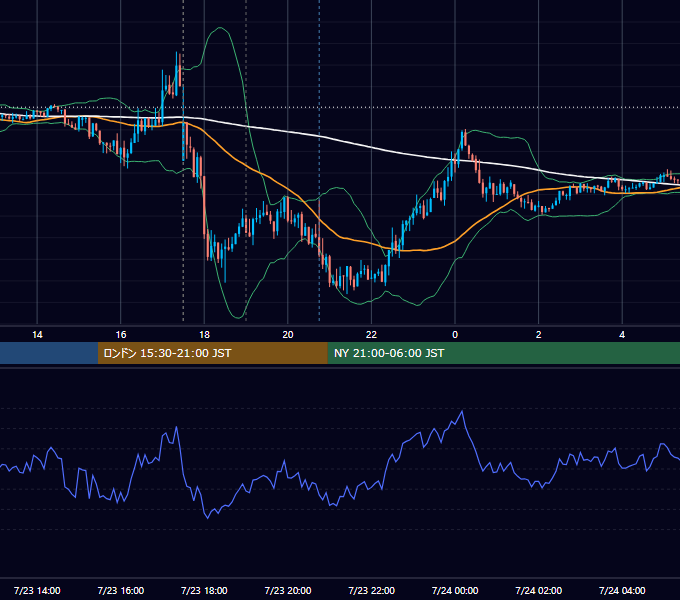Click the 7/23 16:00 date label
This screenshot has height=600, width=680.
pos(121,590)
